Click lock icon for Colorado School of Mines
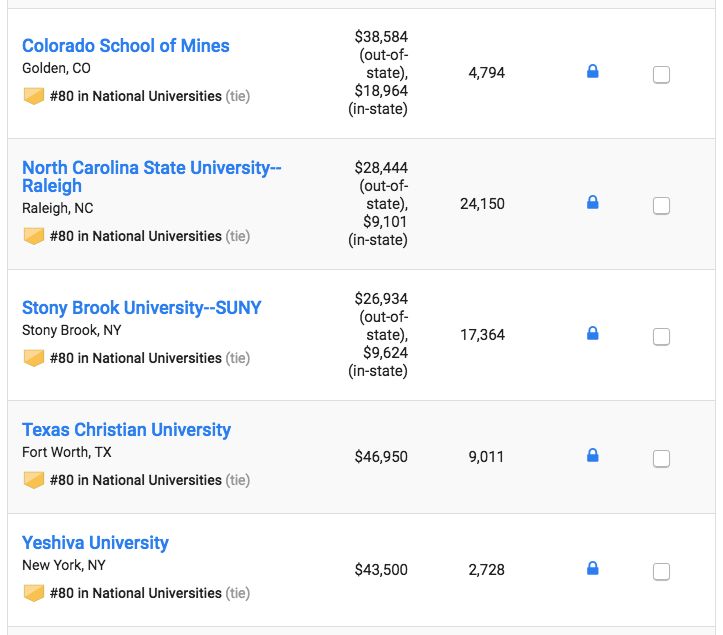Screen dimensions: 723x635 pyautogui.click(x=592, y=72)
